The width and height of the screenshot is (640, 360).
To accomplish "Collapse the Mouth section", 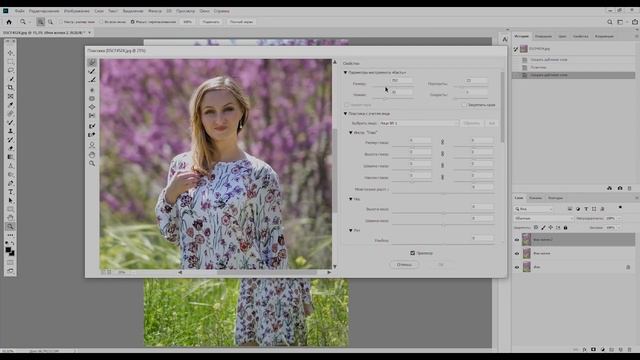I will pyautogui.click(x=351, y=230).
